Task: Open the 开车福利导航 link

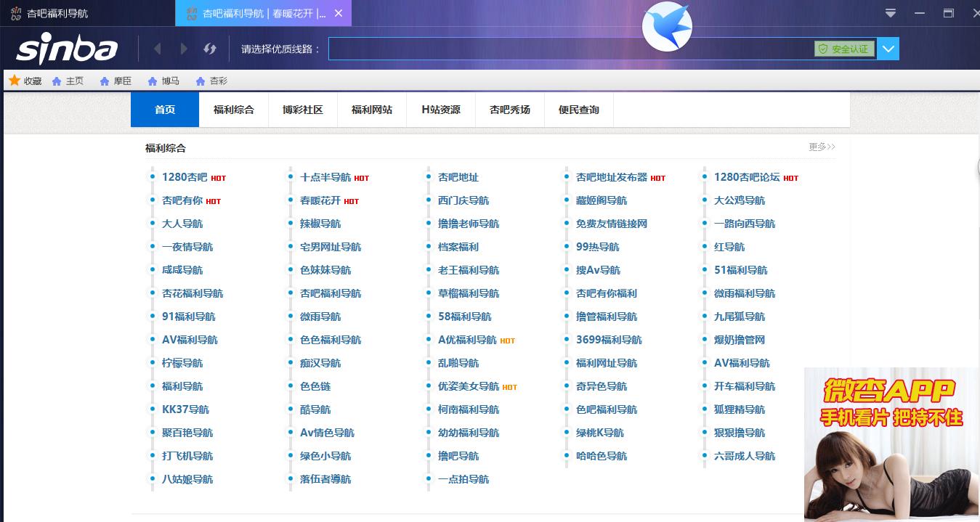Action: pos(745,386)
